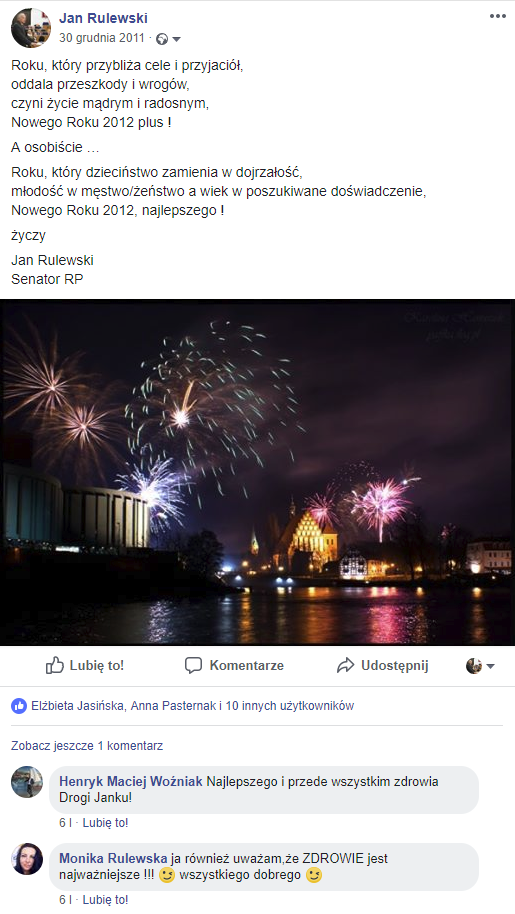The height and width of the screenshot is (914, 515).
Task: Expand the comment-as profile selector
Action: click(x=481, y=666)
